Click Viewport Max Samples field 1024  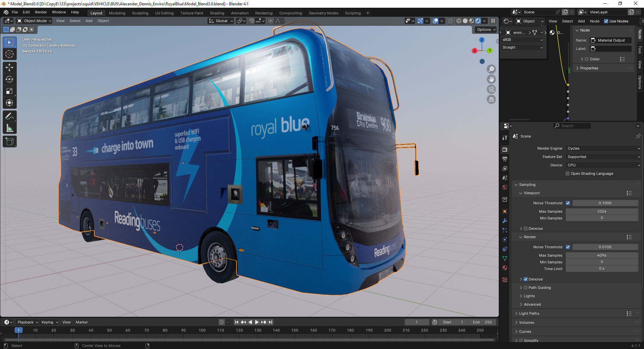pos(602,211)
